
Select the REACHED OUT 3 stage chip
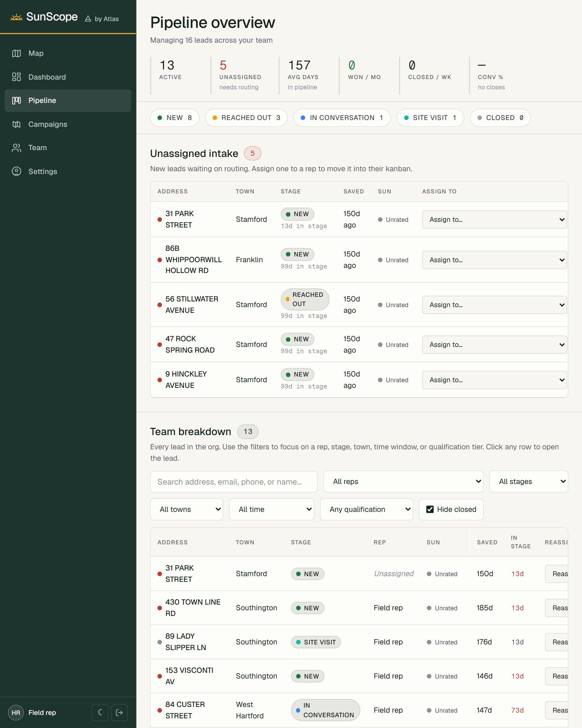pos(246,118)
